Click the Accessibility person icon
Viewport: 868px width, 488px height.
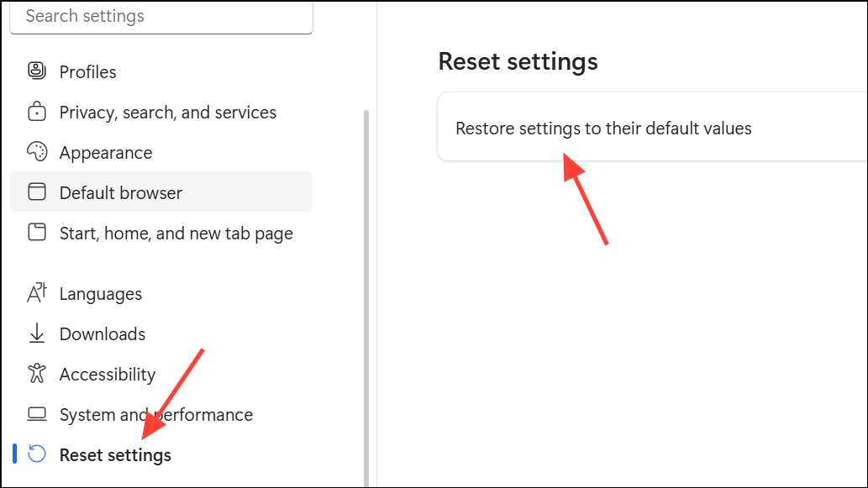pyautogui.click(x=38, y=374)
